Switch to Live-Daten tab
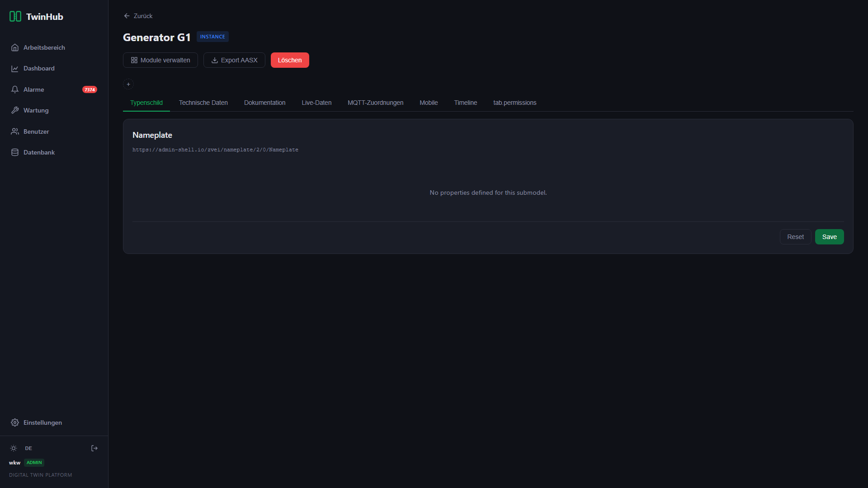Viewport: 868px width, 488px height. (316, 103)
